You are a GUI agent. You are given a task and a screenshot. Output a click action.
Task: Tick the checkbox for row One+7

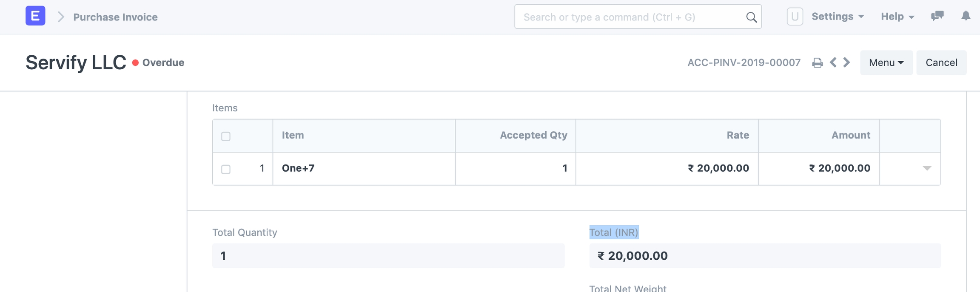pos(226,169)
